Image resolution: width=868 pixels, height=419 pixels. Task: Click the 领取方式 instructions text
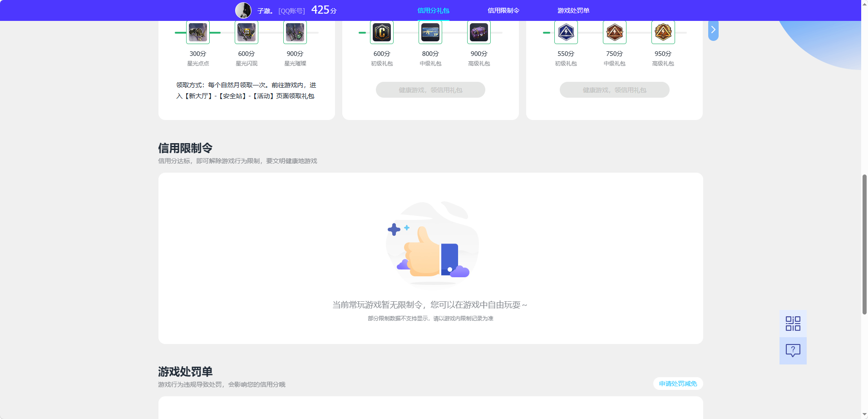(246, 90)
